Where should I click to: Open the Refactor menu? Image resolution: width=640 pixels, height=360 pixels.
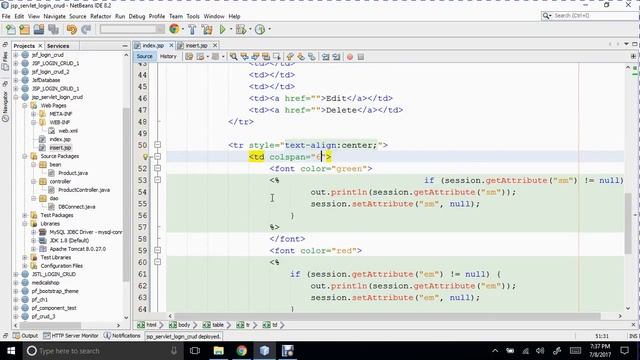point(100,16)
